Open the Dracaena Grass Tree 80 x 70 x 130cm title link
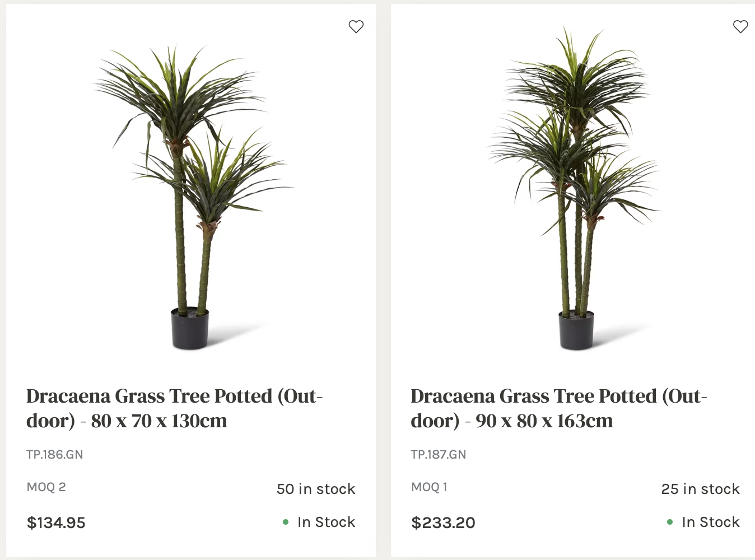This screenshot has width=755, height=560. [x=174, y=408]
